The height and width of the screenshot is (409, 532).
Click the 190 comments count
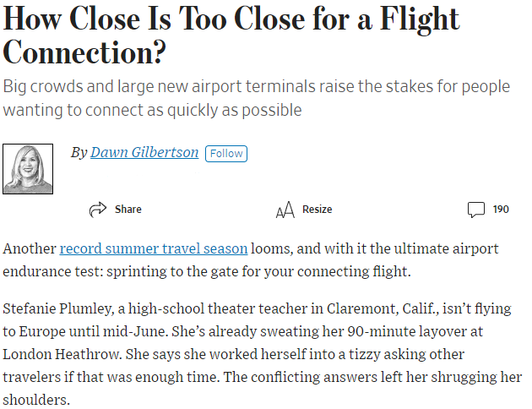pos(501,209)
